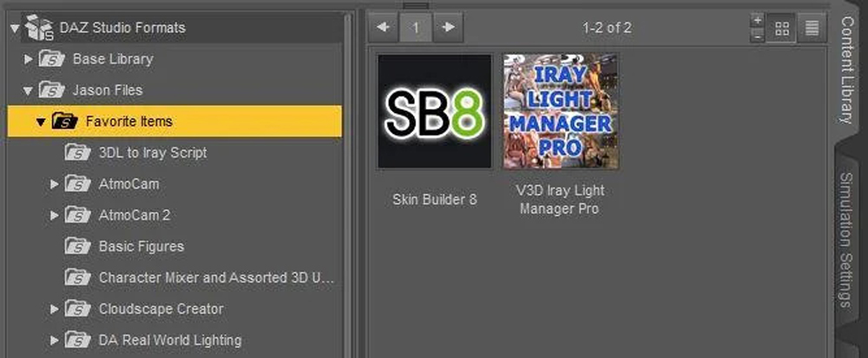This screenshot has height=358, width=868.
Task: Click AtmoCam 2 folder icon
Action: pyautogui.click(x=77, y=215)
